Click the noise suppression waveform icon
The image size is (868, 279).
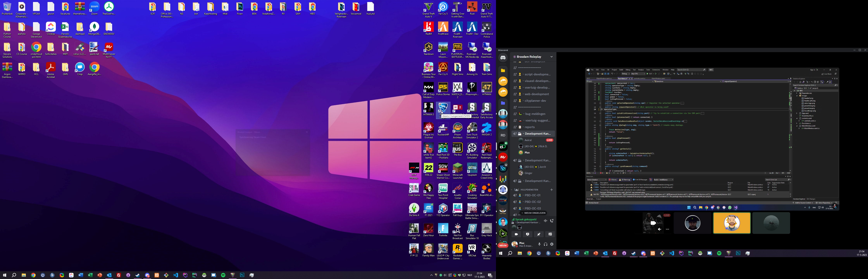545,221
